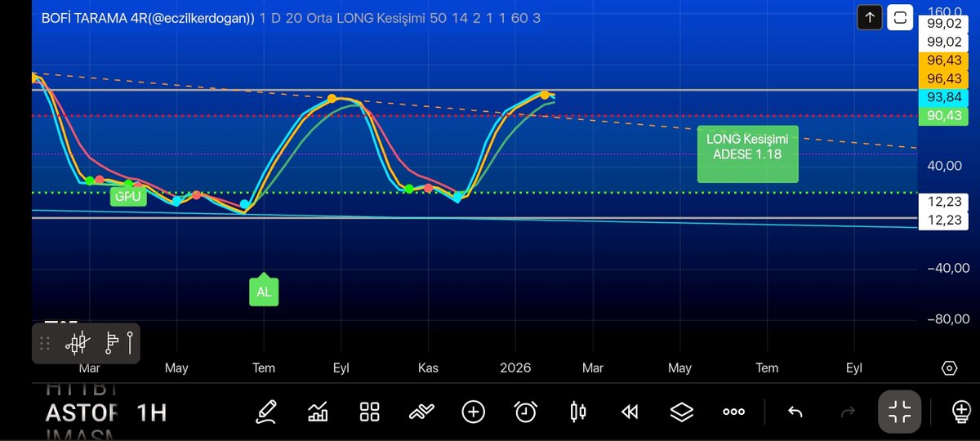Exit fullscreen with the collapse arrows button

(x=900, y=412)
